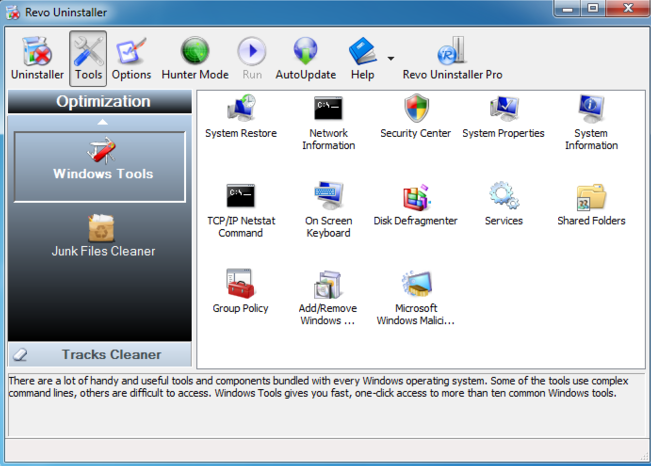Open Shared Folders tool
The height and width of the screenshot is (466, 652).
[x=591, y=205]
